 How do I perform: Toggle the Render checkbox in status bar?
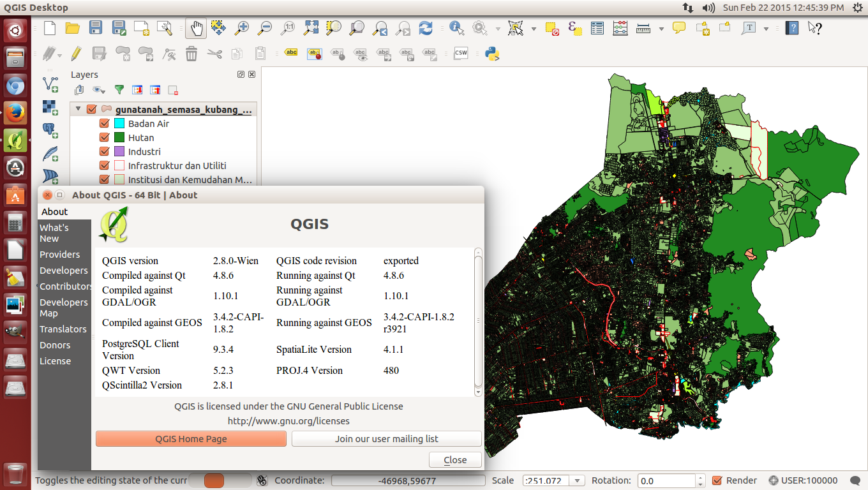(717, 480)
